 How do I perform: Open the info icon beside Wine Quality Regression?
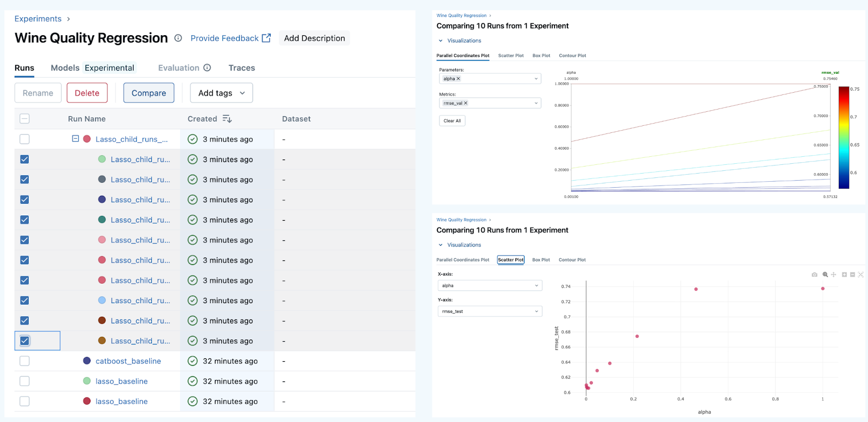(x=178, y=38)
